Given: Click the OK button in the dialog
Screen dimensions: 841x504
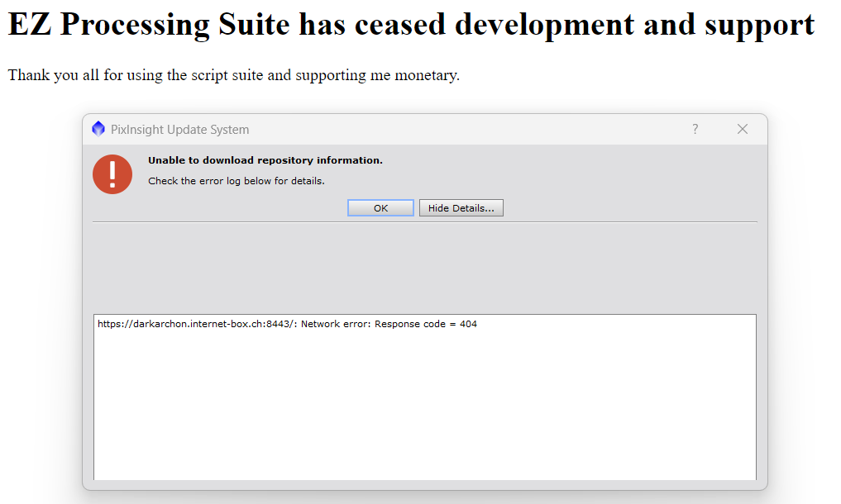Looking at the screenshot, I should tap(380, 208).
